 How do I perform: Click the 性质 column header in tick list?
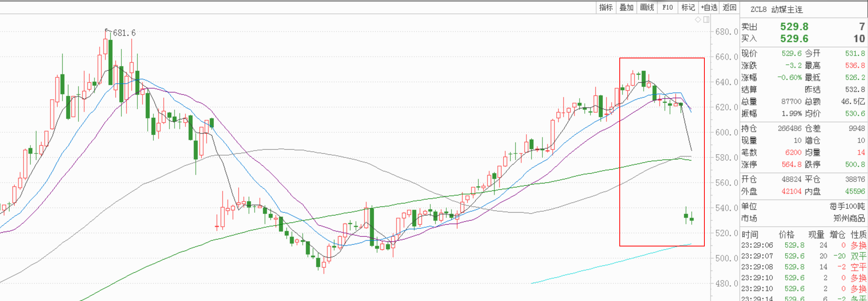858,234
